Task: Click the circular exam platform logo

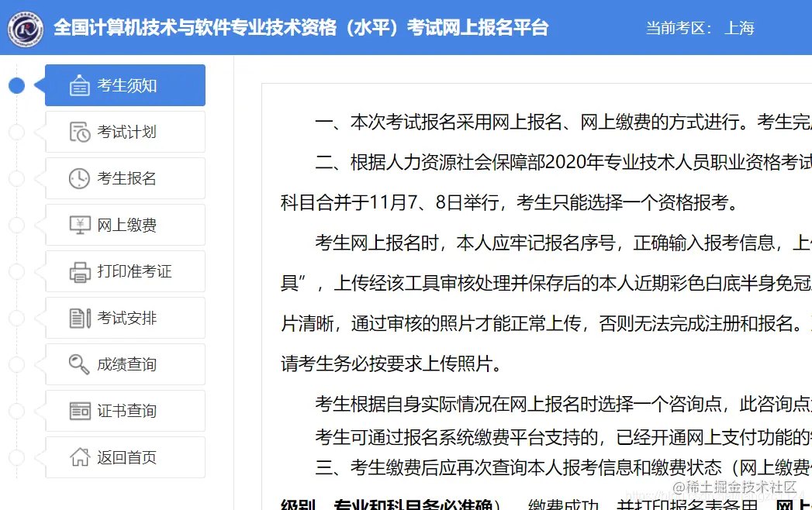Action: click(26, 26)
